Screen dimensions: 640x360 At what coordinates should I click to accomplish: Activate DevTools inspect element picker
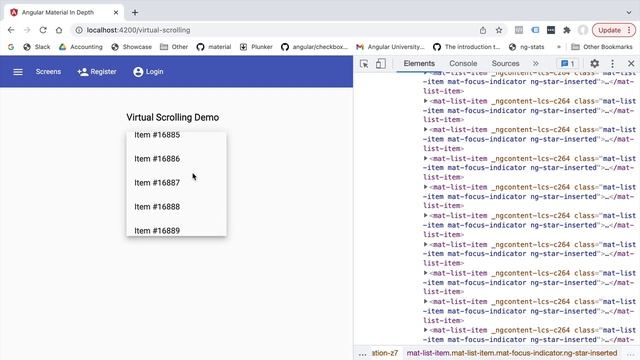click(364, 64)
